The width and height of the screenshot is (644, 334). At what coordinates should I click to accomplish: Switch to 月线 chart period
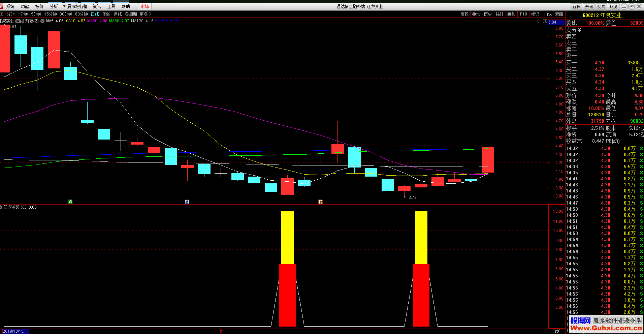click(x=118, y=14)
